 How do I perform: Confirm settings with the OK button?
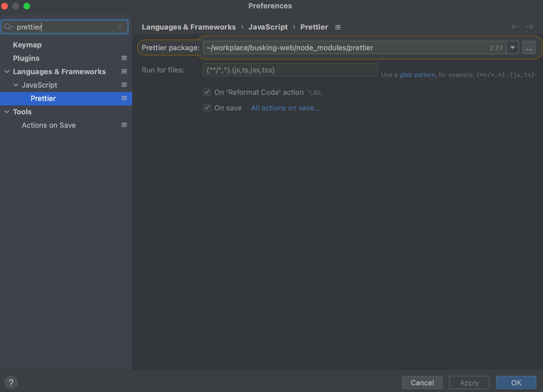tap(516, 383)
